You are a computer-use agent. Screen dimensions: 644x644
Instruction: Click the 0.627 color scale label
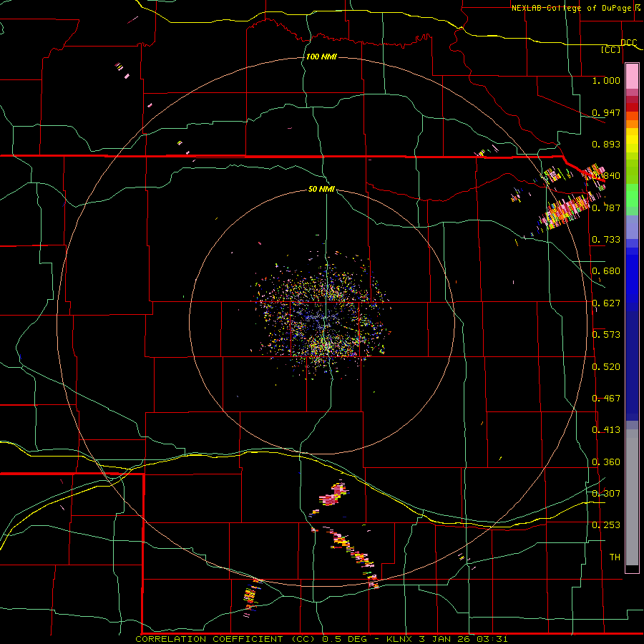coord(606,303)
